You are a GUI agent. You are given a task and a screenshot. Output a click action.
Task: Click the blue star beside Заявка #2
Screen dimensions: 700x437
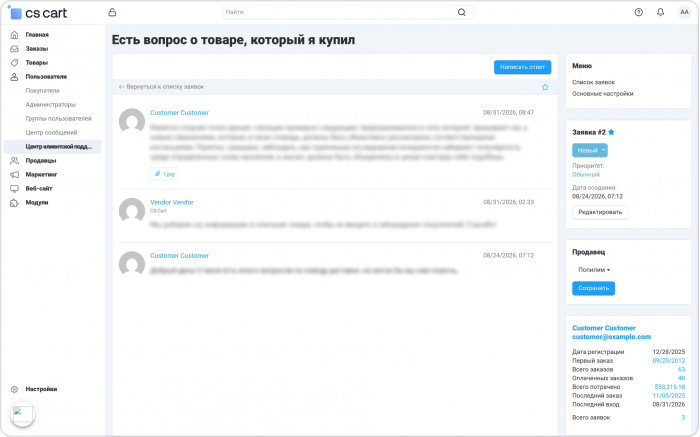[x=611, y=132]
